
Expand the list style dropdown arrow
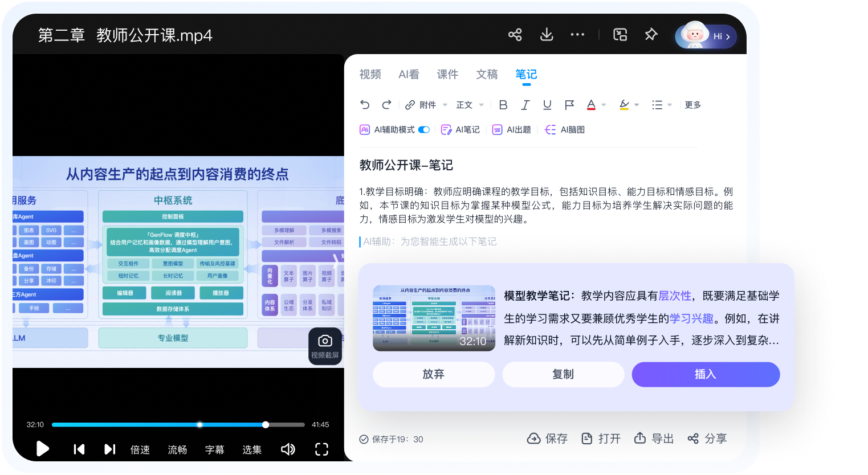[x=670, y=105]
